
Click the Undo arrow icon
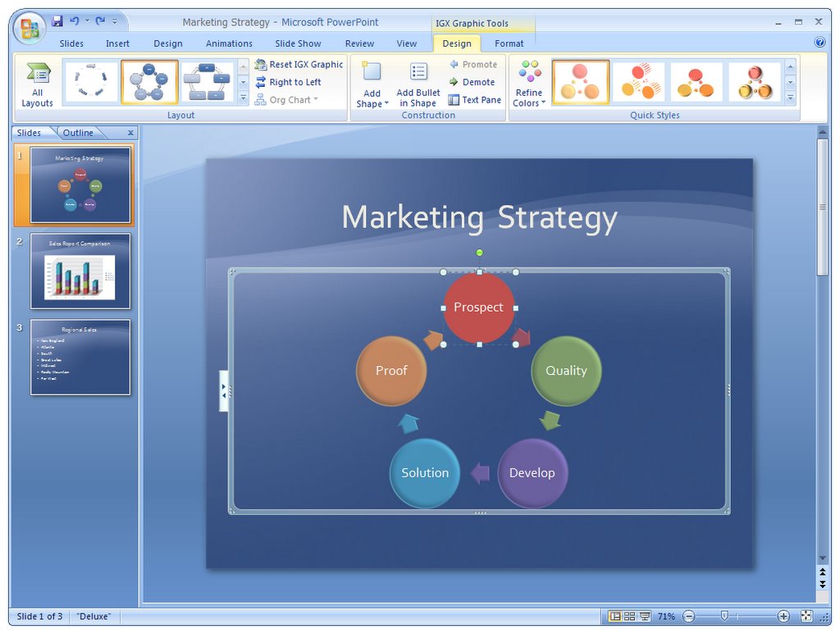coord(74,21)
